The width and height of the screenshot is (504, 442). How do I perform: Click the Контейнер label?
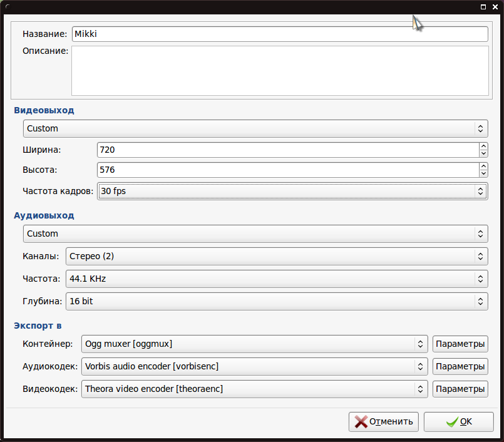[48, 344]
